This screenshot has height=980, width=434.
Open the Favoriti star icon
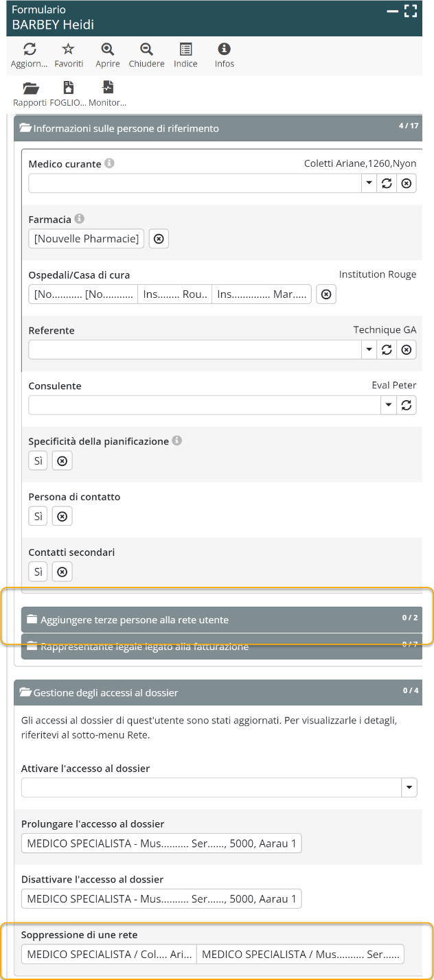click(68, 49)
